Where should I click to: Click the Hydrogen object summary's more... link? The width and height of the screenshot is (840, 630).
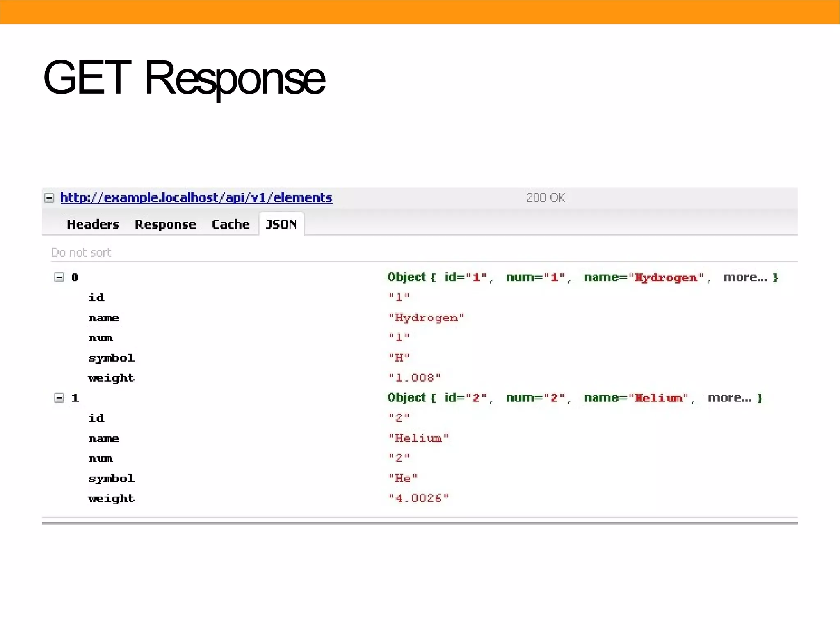(745, 277)
